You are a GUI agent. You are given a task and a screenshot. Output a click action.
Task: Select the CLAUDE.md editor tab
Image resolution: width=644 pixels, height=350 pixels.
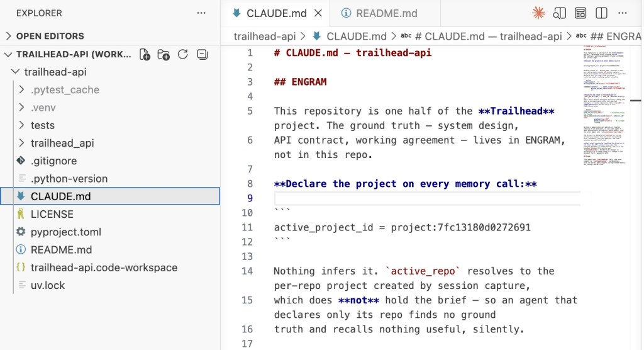coord(277,13)
